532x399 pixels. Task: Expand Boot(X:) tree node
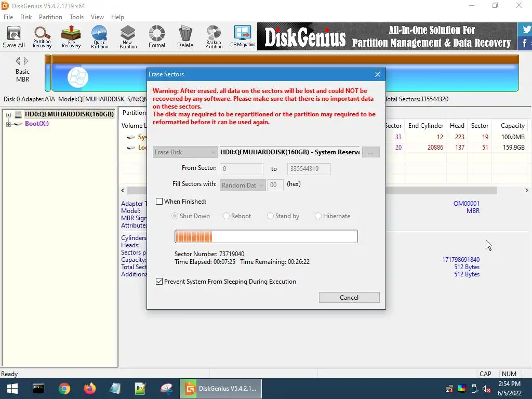pyautogui.click(x=8, y=124)
